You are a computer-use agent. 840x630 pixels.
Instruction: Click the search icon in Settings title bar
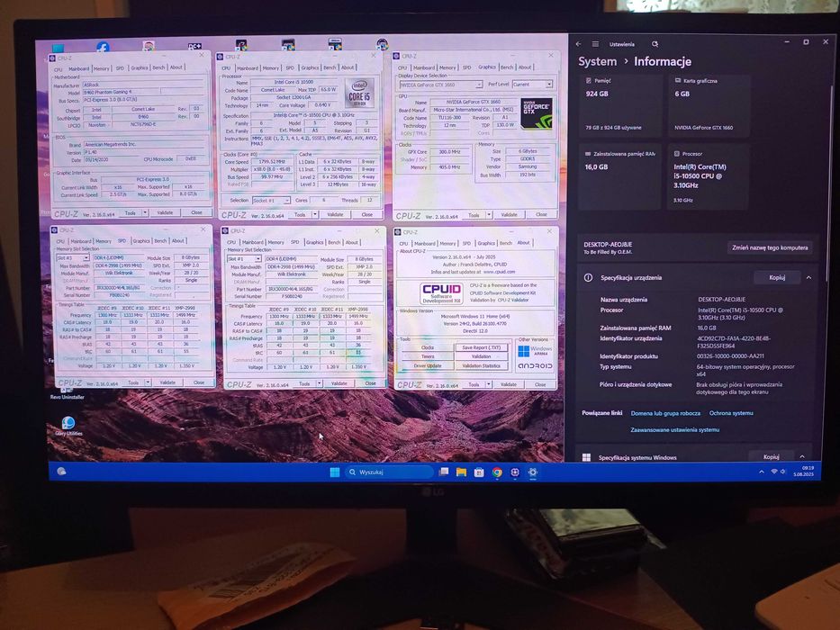tap(655, 44)
